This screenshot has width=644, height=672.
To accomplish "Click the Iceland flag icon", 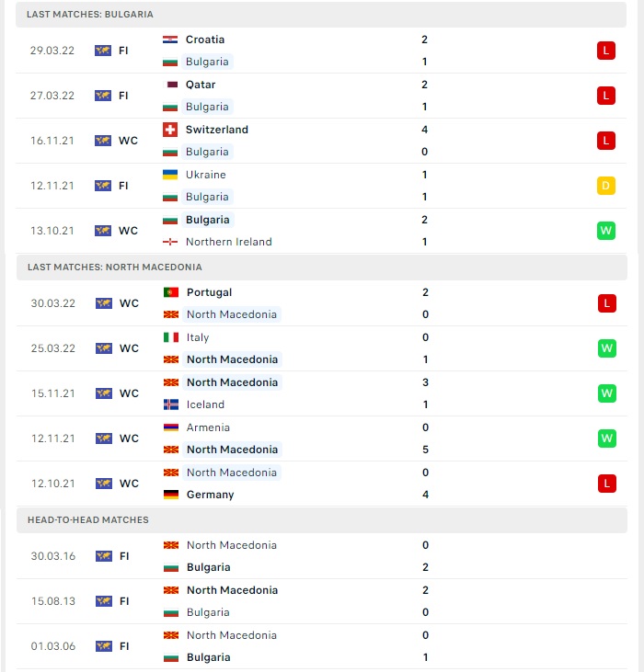I will [x=171, y=404].
